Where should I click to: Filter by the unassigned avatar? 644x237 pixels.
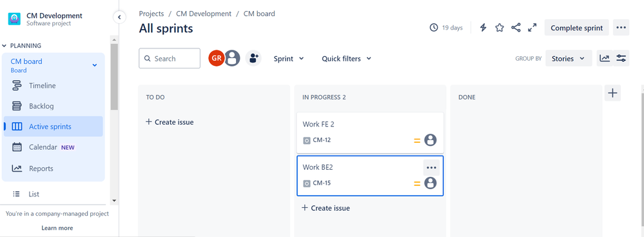(x=232, y=58)
